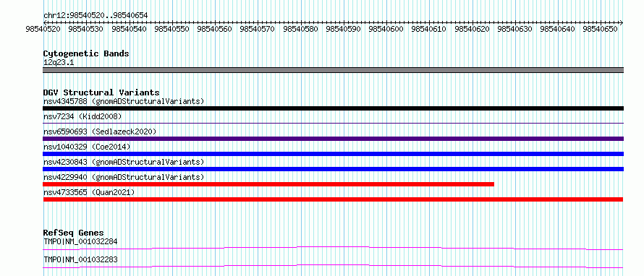Screen dimensions: 644x276
Task: Select the magenta TMPO NM_001032284 intron line
Action: click(333, 248)
